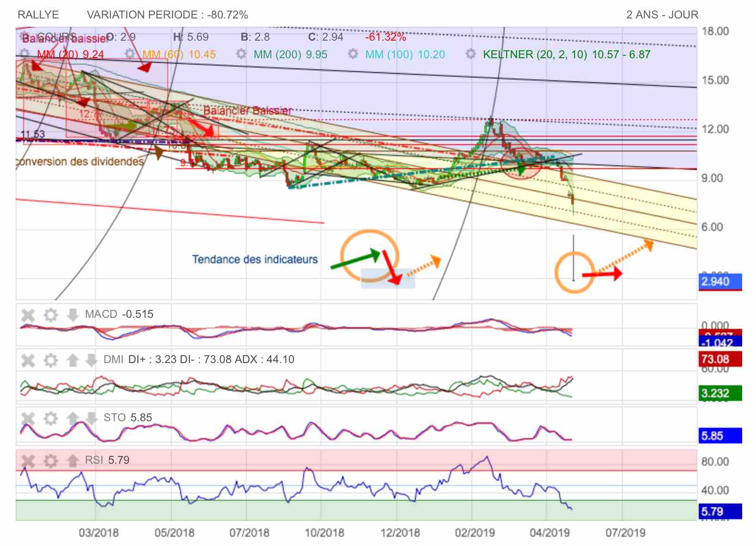Move the STO panel up
This screenshot has height=546, width=756.
coord(73,419)
